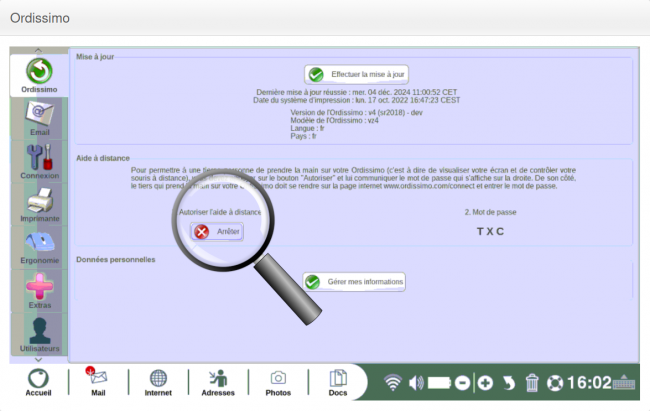Open the Email settings tab
The width and height of the screenshot is (650, 411).
[x=39, y=119]
